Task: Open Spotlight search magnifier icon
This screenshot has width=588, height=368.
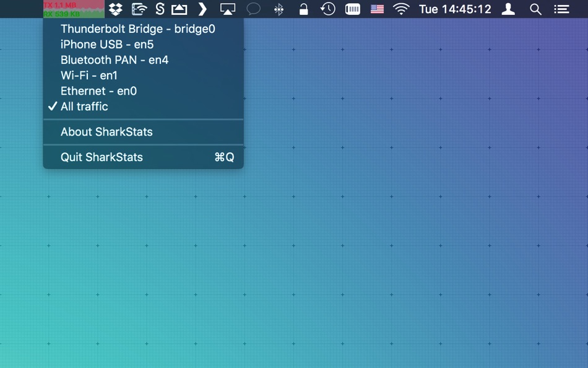Action: click(x=535, y=9)
